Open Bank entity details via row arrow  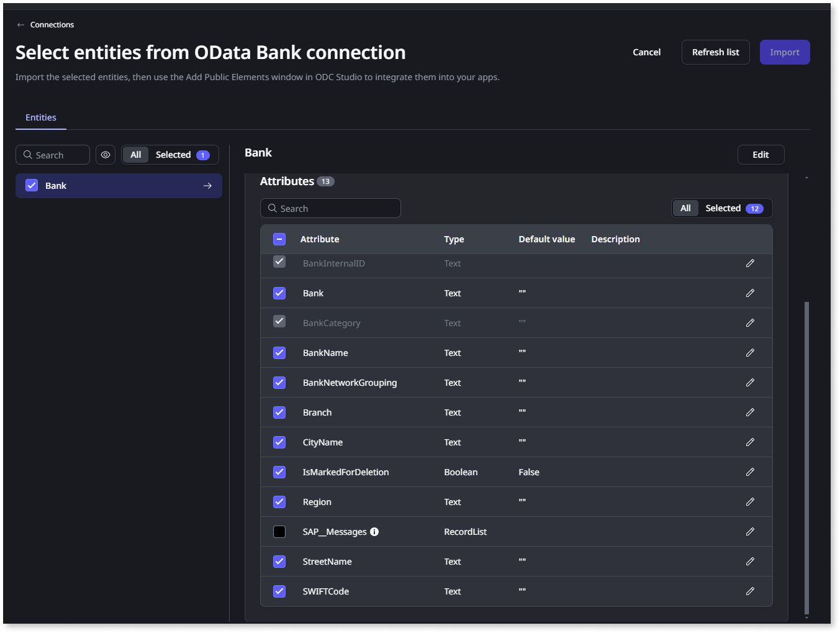207,185
